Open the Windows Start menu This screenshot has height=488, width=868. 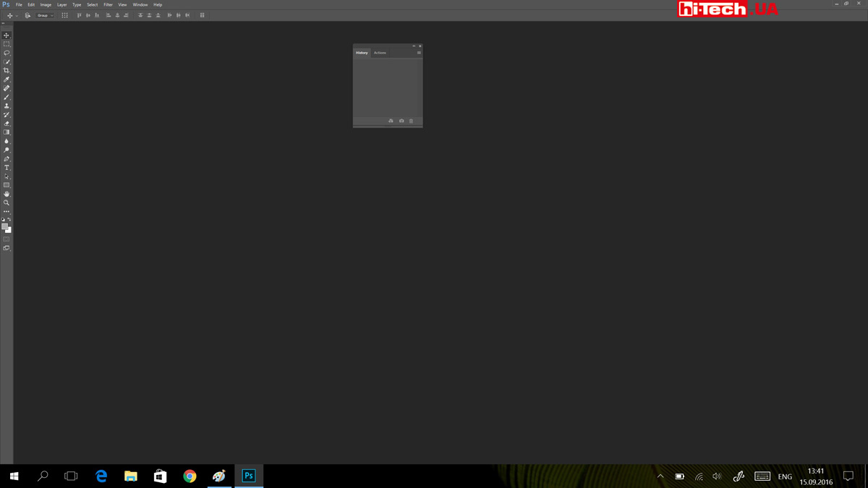(14, 476)
